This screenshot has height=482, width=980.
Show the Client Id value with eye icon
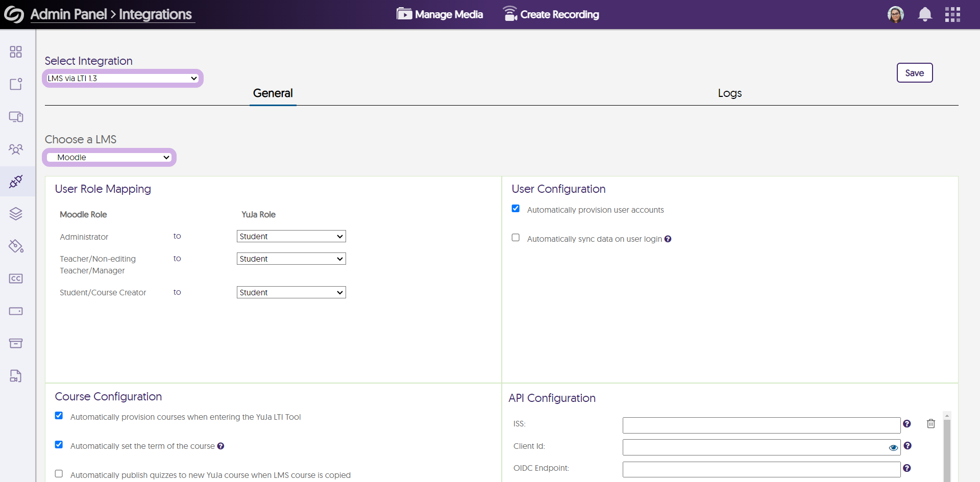click(x=893, y=448)
